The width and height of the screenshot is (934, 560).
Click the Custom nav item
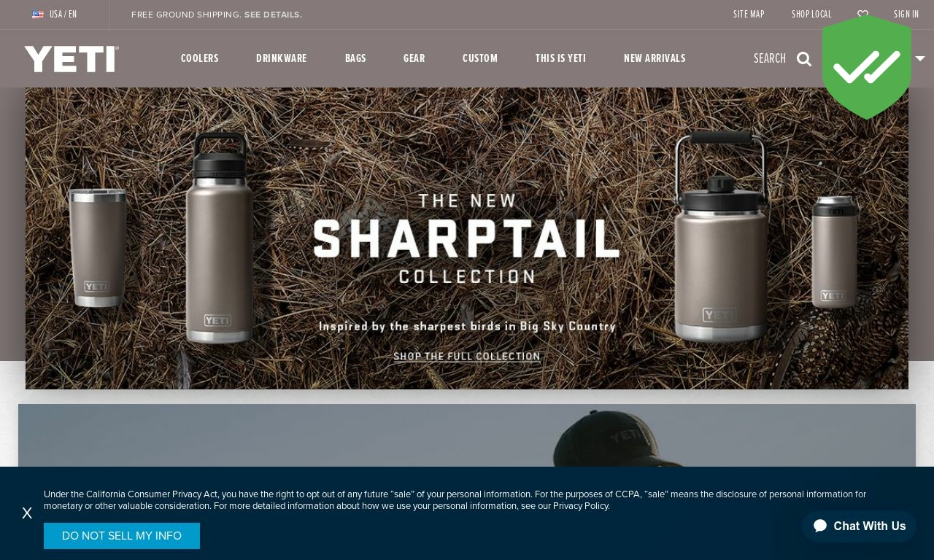pos(480,58)
